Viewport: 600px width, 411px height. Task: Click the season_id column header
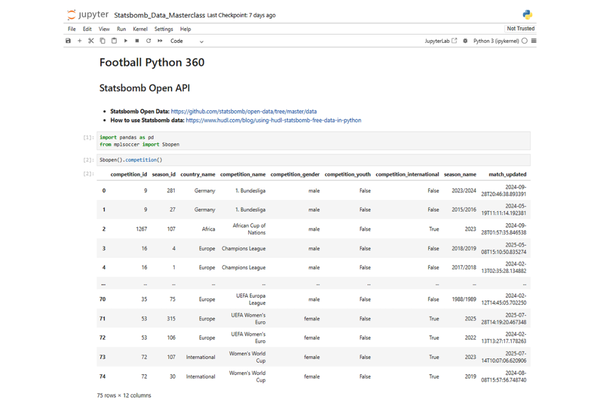(x=164, y=175)
